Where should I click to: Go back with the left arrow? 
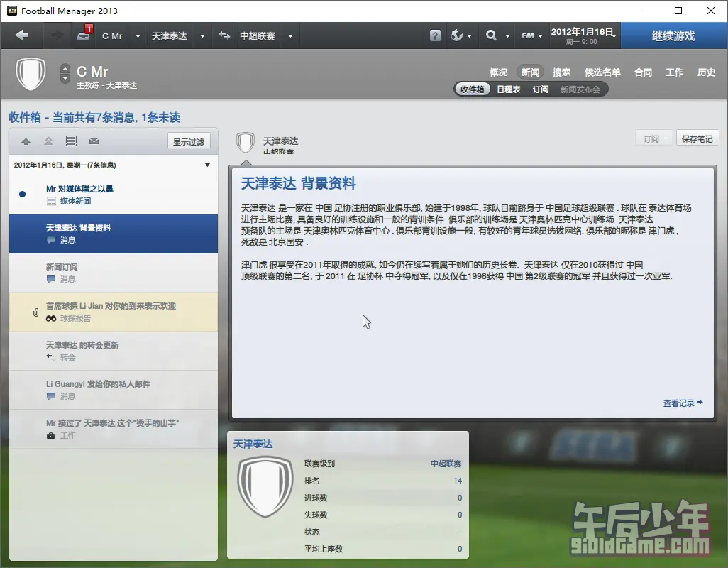click(21, 35)
